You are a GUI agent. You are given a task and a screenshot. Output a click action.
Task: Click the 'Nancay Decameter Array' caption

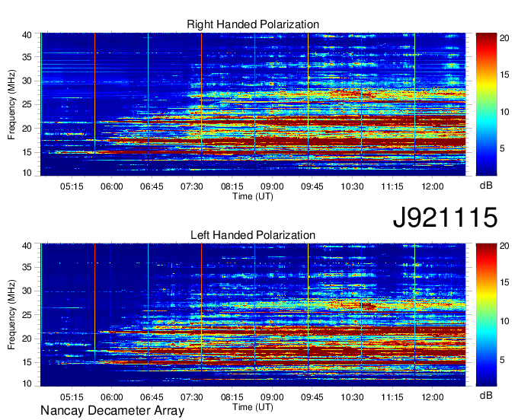click(112, 410)
